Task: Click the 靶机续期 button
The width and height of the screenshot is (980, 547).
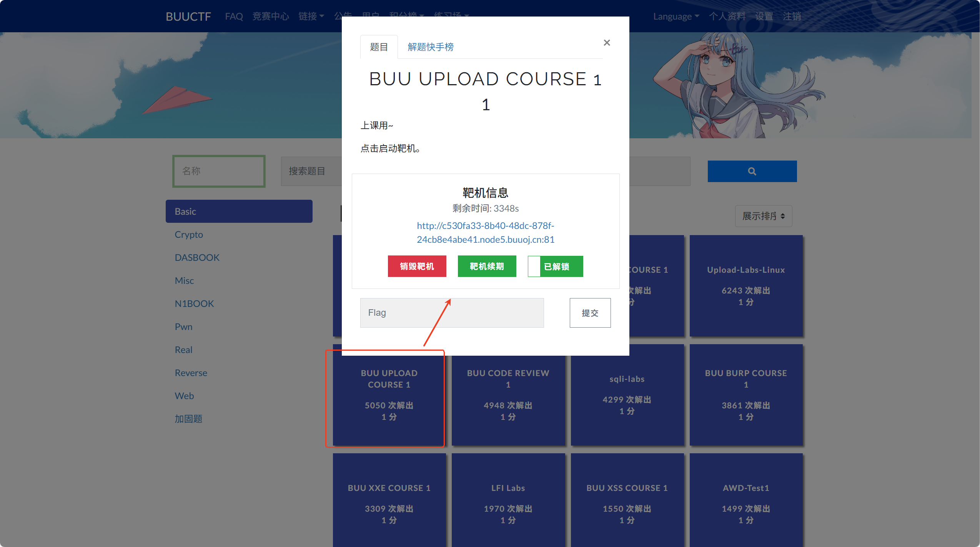Action: (486, 266)
